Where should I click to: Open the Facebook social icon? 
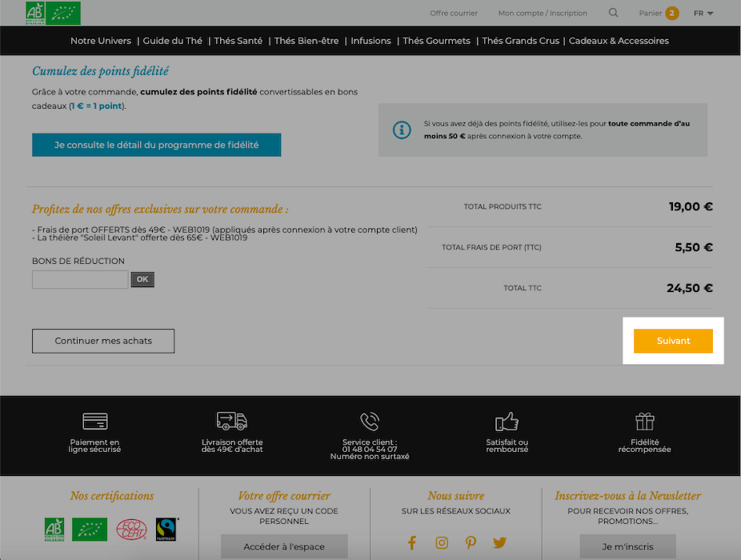click(411, 542)
